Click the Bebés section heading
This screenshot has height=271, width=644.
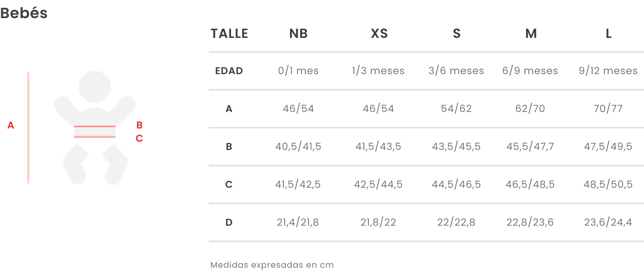coord(24,13)
